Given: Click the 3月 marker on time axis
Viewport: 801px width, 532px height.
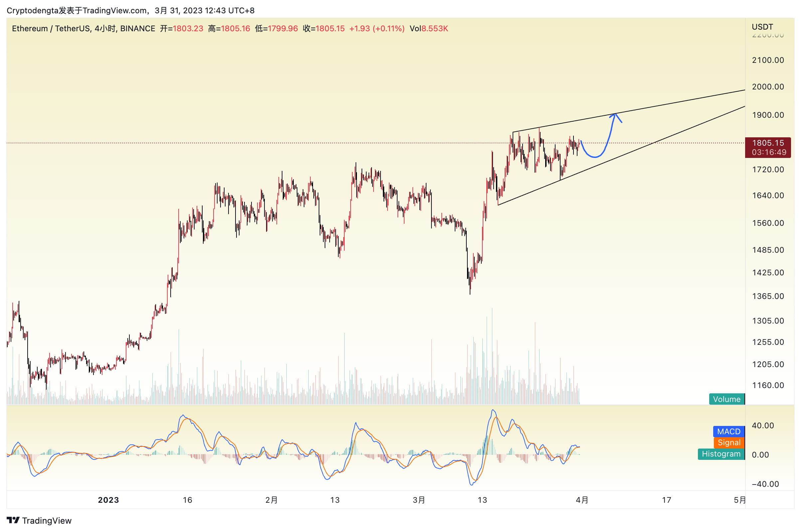Looking at the screenshot, I should coord(419,500).
